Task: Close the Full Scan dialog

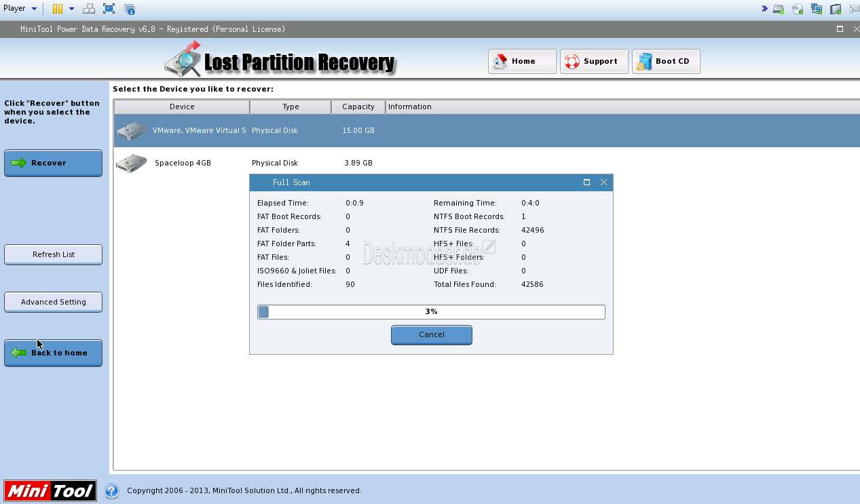Action: [603, 182]
